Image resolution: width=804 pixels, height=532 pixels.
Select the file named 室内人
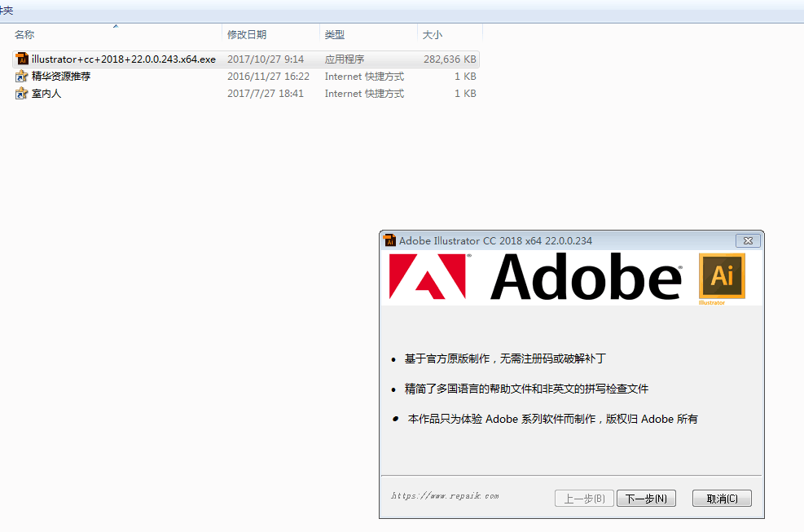click(46, 94)
